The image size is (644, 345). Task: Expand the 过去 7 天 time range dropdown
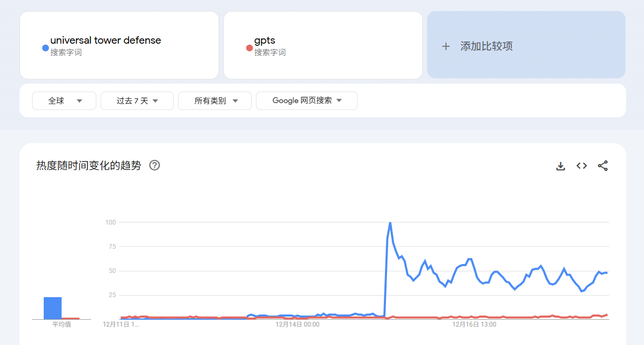coord(137,100)
